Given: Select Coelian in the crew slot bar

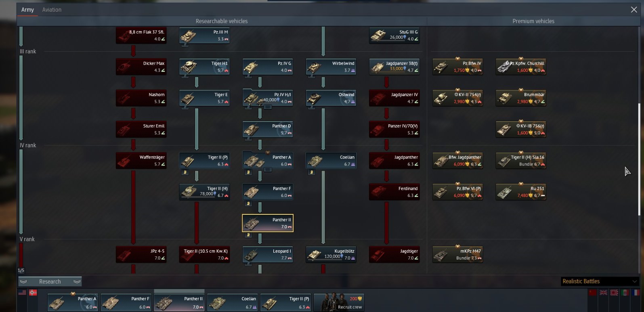Looking at the screenshot, I should pyautogui.click(x=233, y=303).
